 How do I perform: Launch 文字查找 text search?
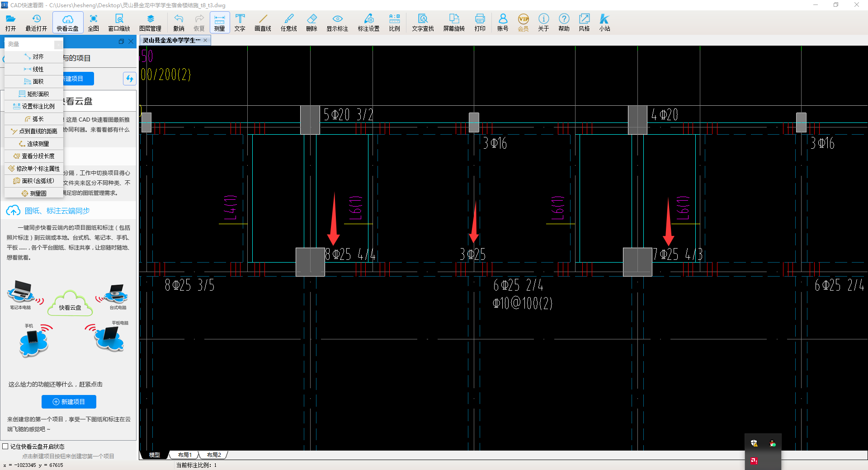[x=423, y=23]
